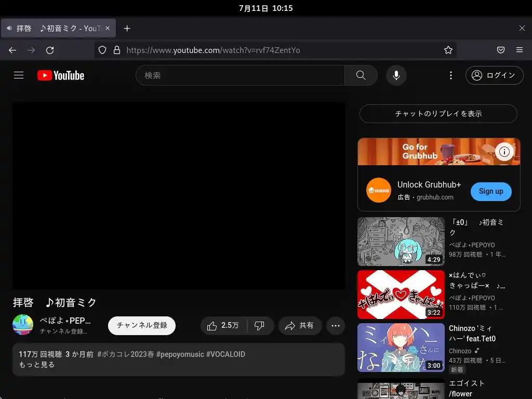Reload the page with refresh icon
The height and width of the screenshot is (399, 532).
pos(50,50)
